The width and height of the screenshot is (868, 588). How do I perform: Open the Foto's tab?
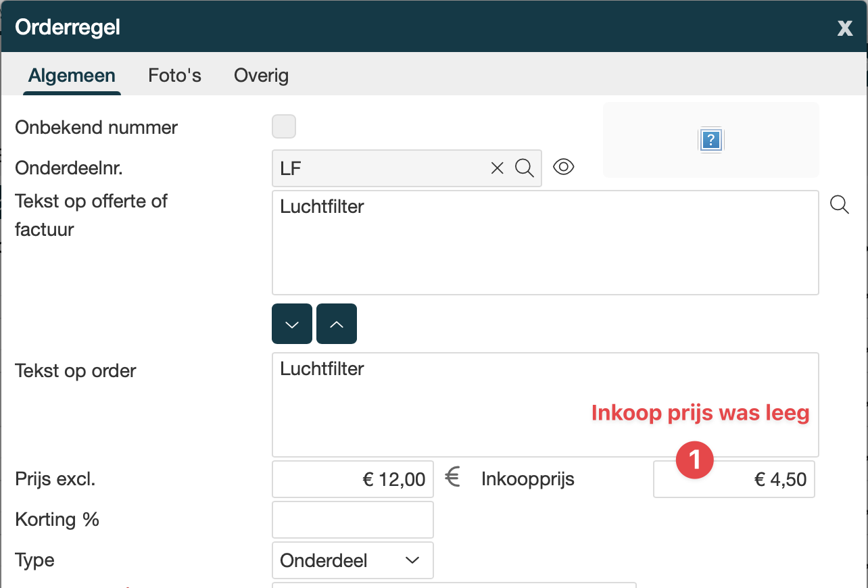pos(174,75)
